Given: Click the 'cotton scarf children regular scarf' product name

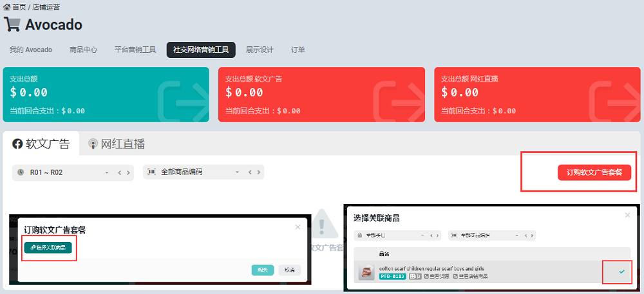Looking at the screenshot, I should coord(431,268).
